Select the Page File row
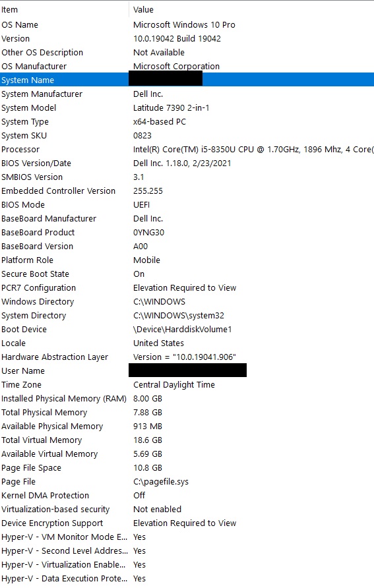Viewport: 374px width, 588px height. [187, 481]
